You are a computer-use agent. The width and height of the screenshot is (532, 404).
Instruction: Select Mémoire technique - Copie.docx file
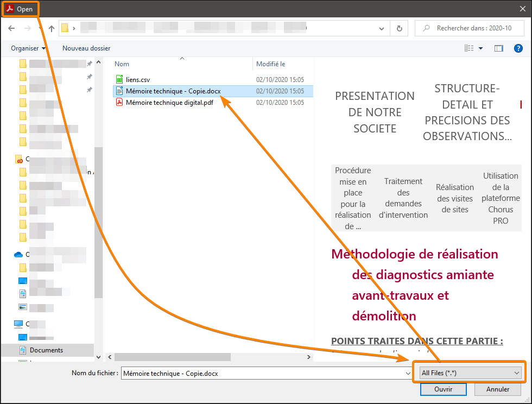173,91
